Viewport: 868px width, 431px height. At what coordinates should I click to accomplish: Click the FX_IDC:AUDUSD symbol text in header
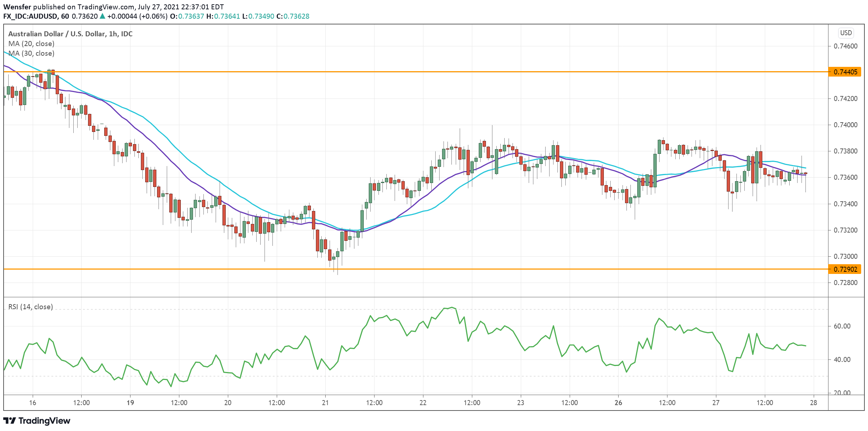[x=31, y=16]
